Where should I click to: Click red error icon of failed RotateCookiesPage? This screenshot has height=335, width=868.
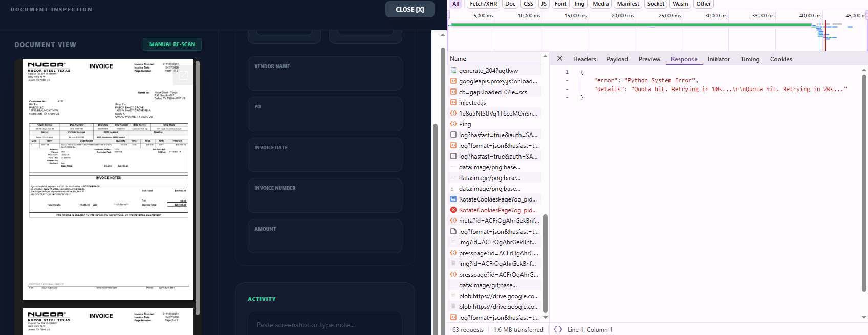coord(453,210)
